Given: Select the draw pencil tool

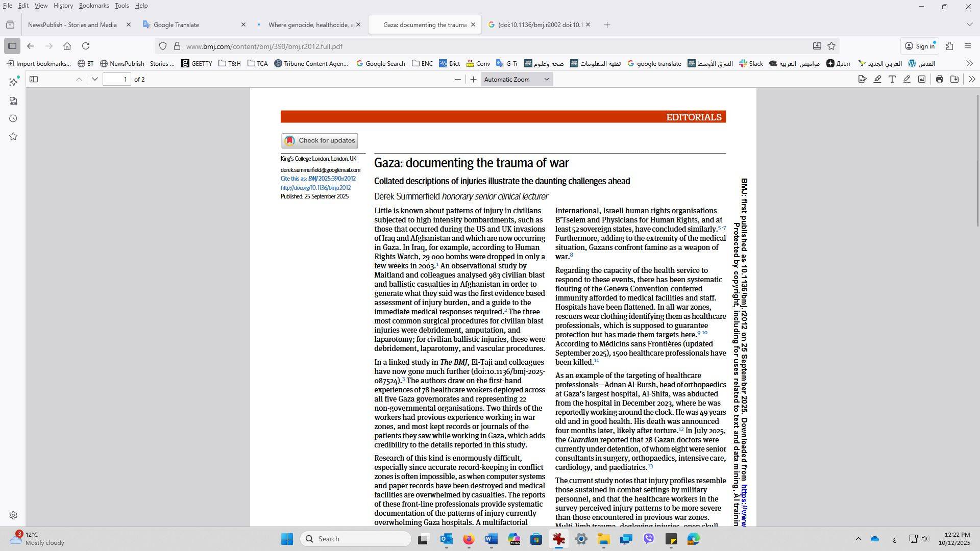Looking at the screenshot, I should coord(907,80).
